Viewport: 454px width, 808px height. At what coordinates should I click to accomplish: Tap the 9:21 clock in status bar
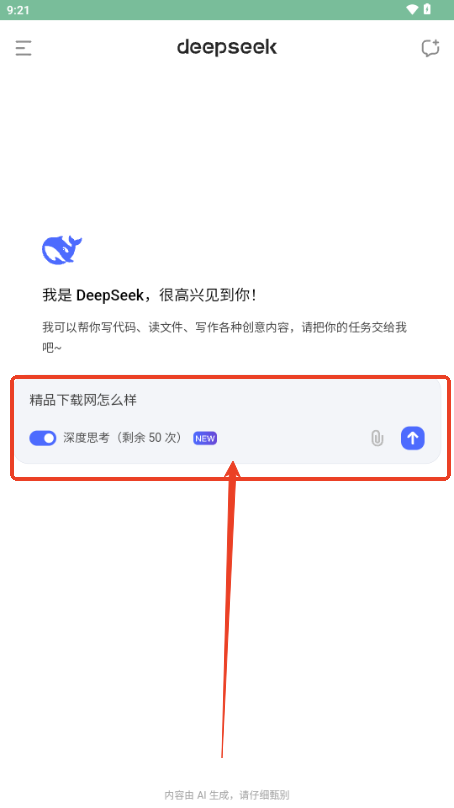[x=18, y=10]
